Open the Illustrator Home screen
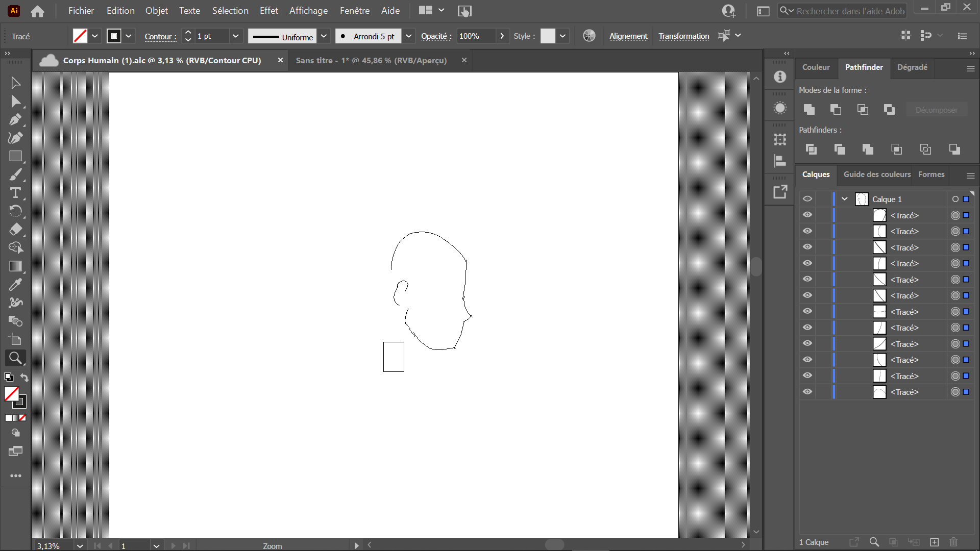This screenshot has height=551, width=980. coord(37,10)
